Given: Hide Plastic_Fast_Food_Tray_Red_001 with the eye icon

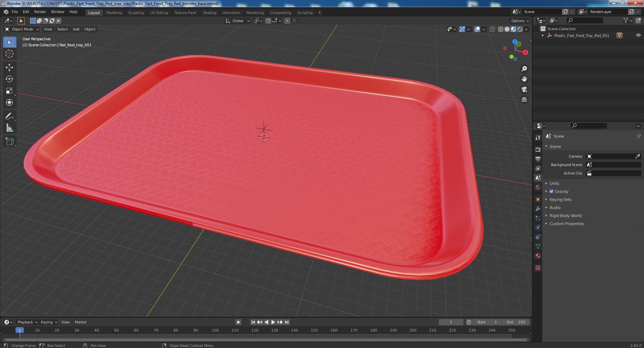Looking at the screenshot, I should pyautogui.click(x=638, y=35).
